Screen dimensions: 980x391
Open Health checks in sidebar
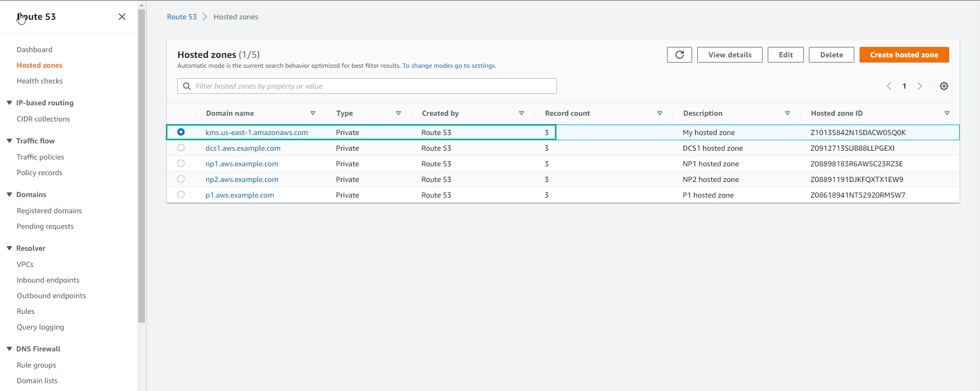pos(40,81)
